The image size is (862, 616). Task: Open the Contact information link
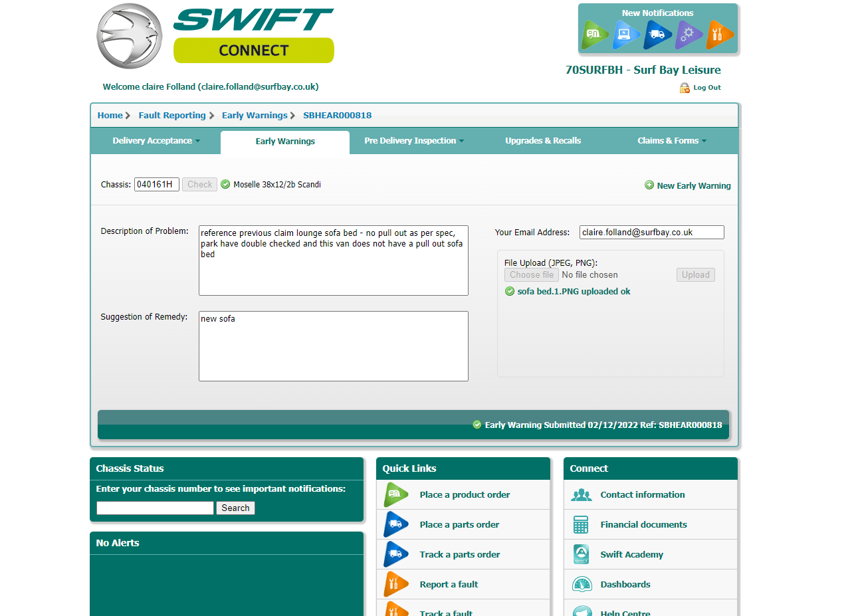pyautogui.click(x=643, y=494)
